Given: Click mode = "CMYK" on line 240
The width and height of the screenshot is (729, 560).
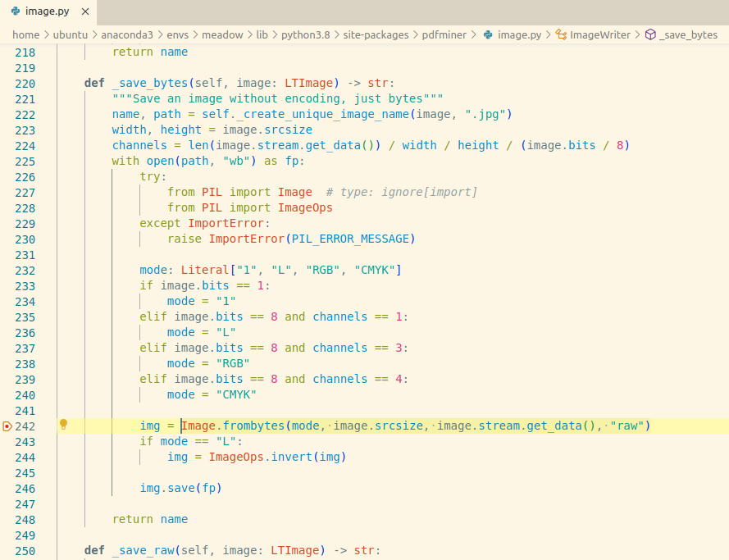Looking at the screenshot, I should click(x=212, y=394).
